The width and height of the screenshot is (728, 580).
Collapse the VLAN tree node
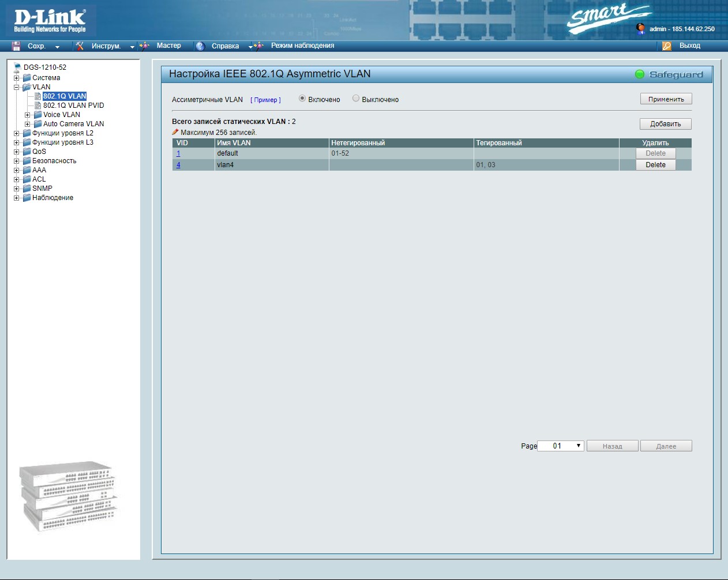pyautogui.click(x=17, y=87)
